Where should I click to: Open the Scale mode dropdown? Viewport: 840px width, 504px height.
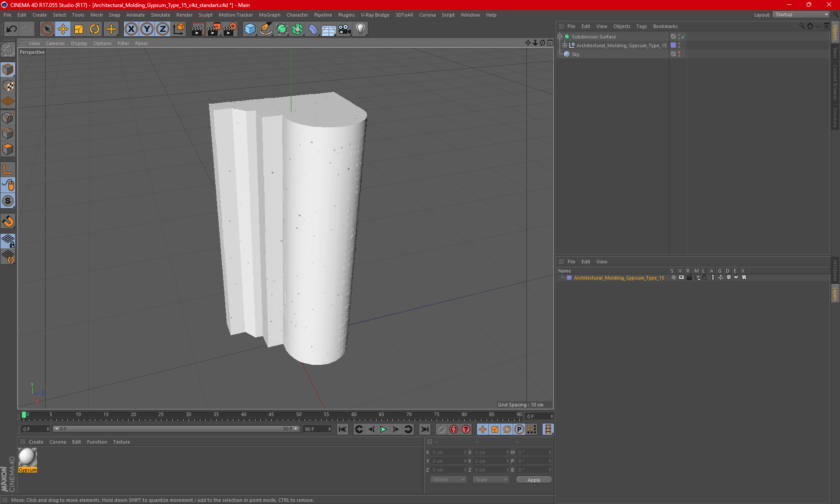pyautogui.click(x=491, y=479)
